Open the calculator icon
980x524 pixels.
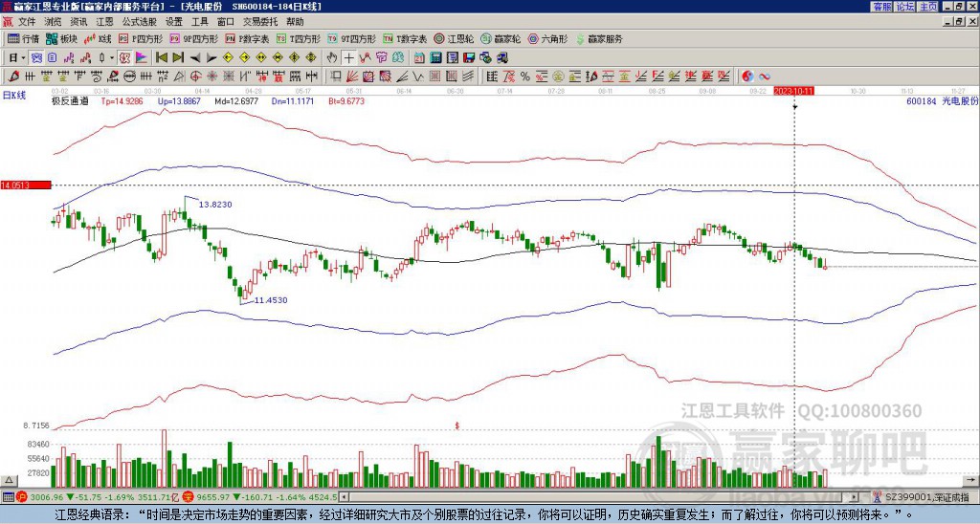click(x=435, y=58)
